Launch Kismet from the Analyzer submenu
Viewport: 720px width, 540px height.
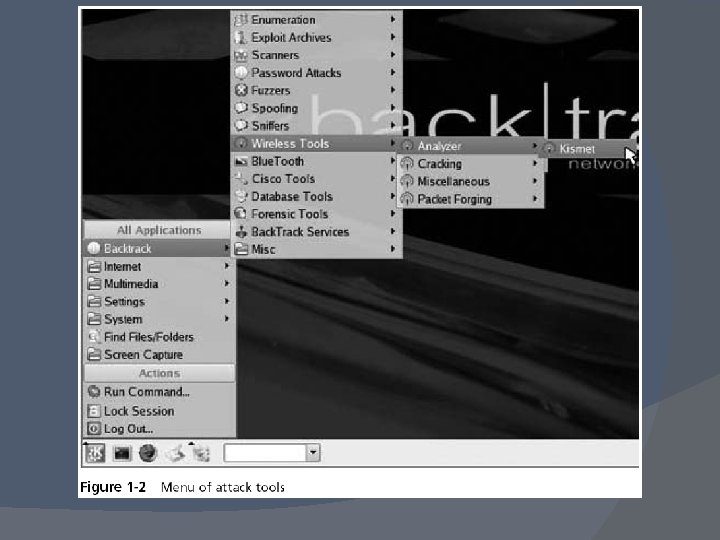tap(587, 149)
